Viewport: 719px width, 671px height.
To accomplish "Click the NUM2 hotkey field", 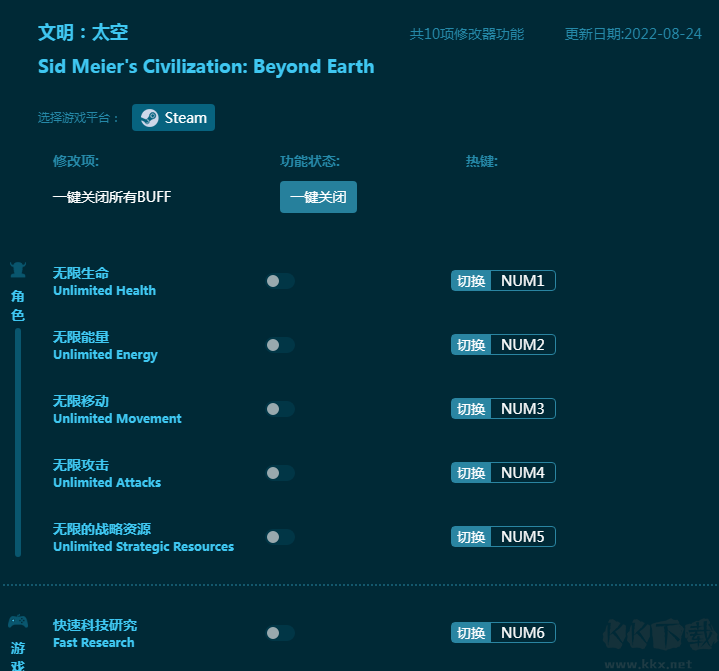I will coord(523,345).
